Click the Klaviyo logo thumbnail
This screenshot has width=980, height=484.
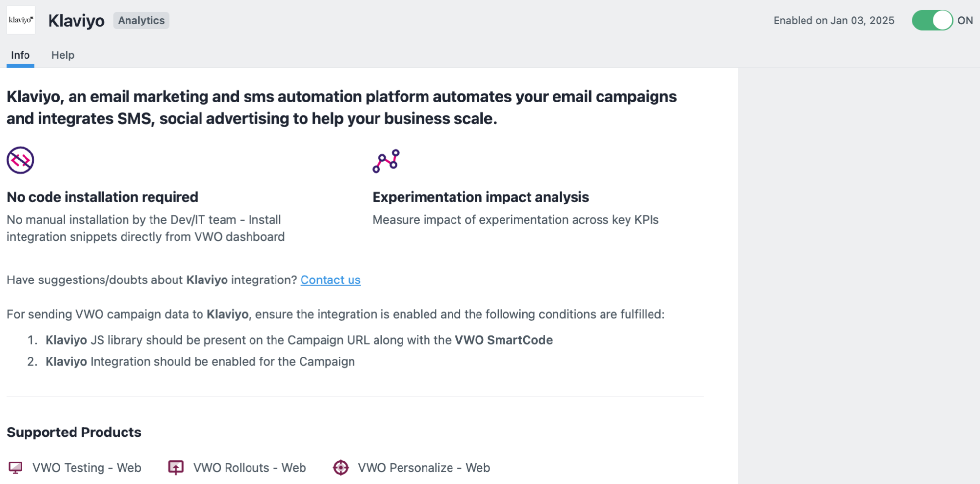21,20
